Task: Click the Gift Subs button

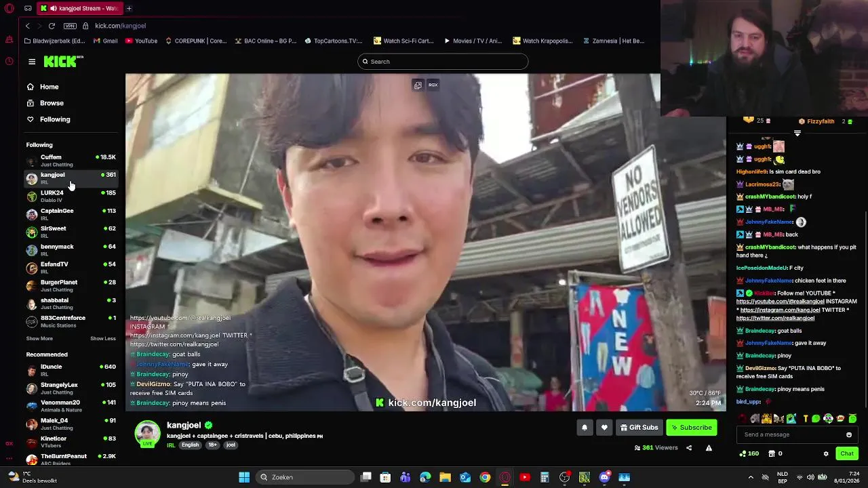Action: [x=639, y=428]
